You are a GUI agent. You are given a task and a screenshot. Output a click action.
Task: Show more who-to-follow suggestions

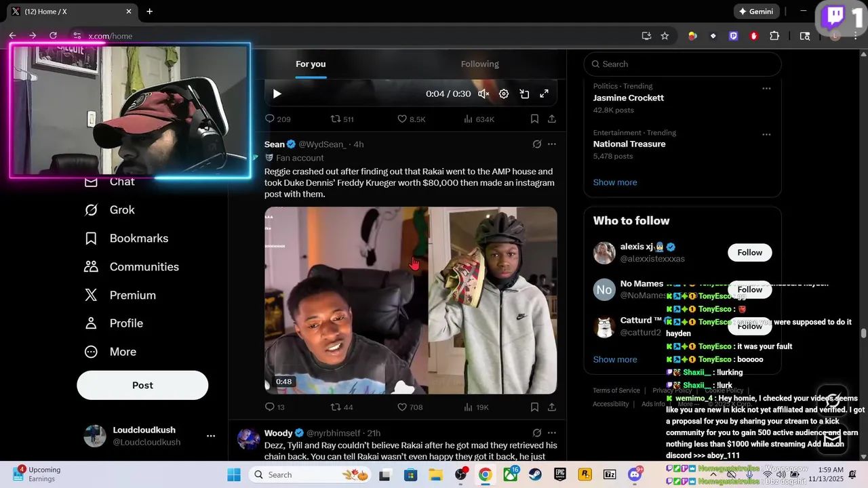point(615,360)
